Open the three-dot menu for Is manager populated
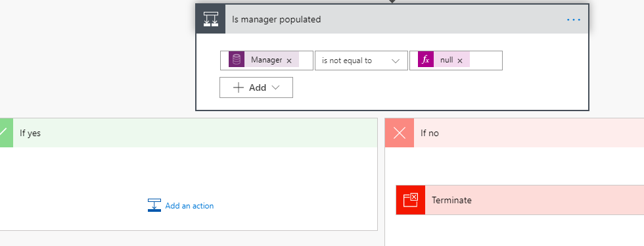The height and width of the screenshot is (246, 644). (573, 19)
